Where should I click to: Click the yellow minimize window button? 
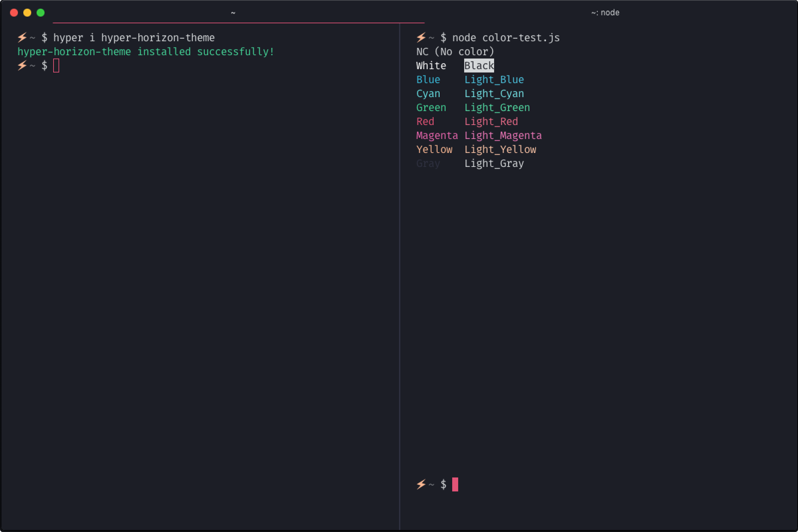27,13
